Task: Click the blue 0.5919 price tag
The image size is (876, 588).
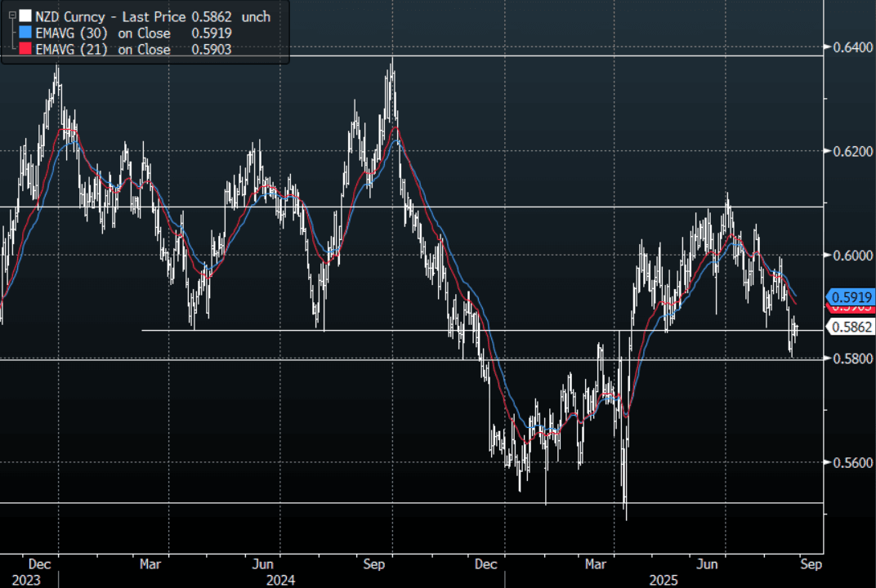Action: (x=852, y=296)
